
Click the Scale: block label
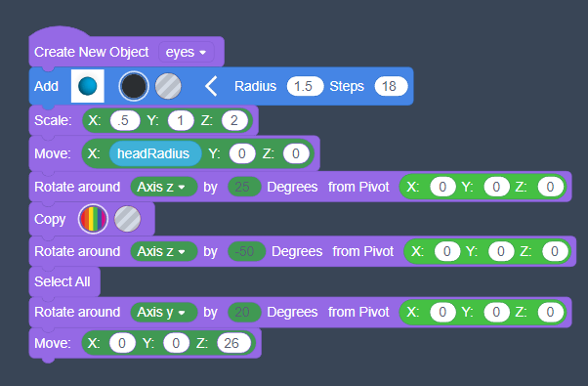pos(53,121)
